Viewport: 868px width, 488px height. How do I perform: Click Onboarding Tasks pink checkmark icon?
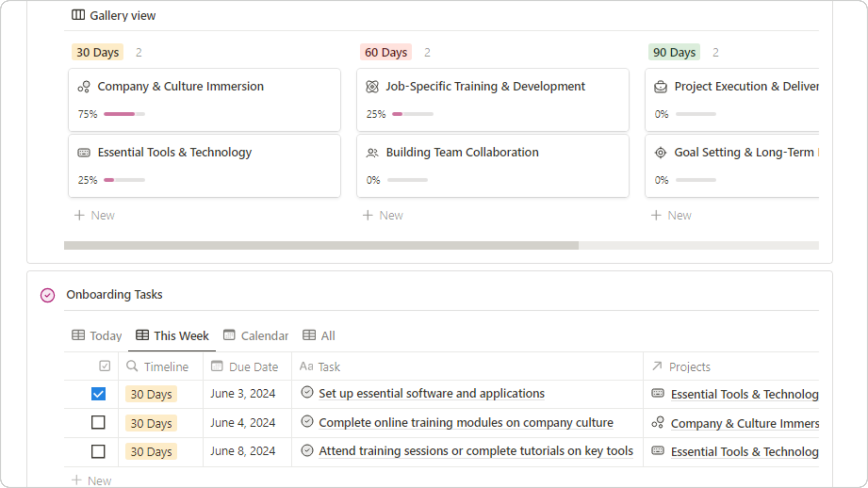47,295
